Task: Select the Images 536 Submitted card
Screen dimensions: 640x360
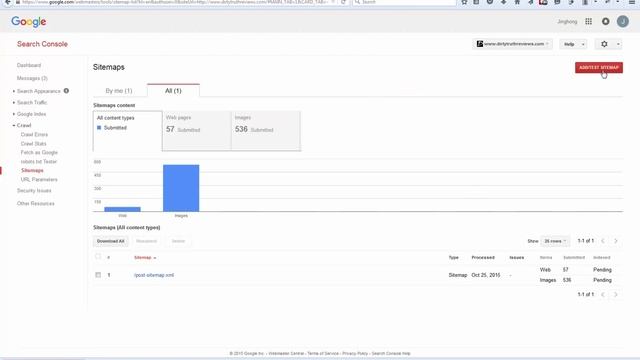Action: tap(266, 131)
